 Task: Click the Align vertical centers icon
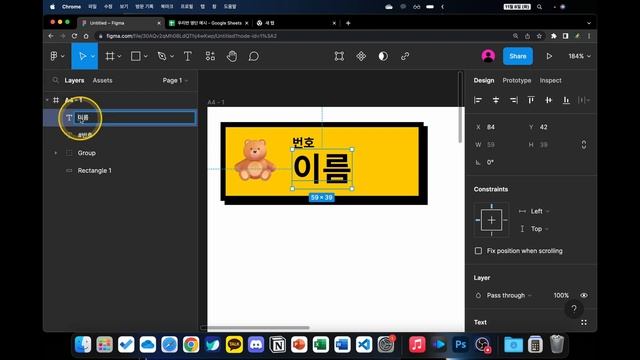pyautogui.click(x=549, y=100)
